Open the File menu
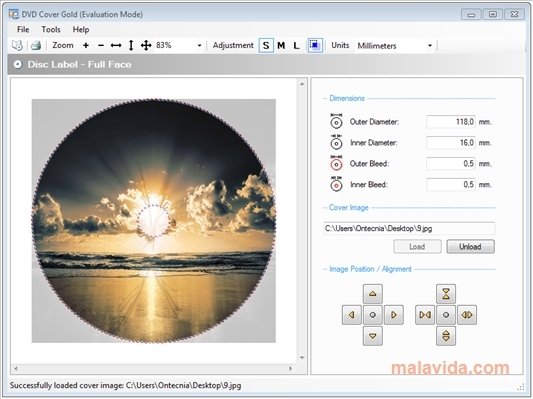 pos(23,30)
